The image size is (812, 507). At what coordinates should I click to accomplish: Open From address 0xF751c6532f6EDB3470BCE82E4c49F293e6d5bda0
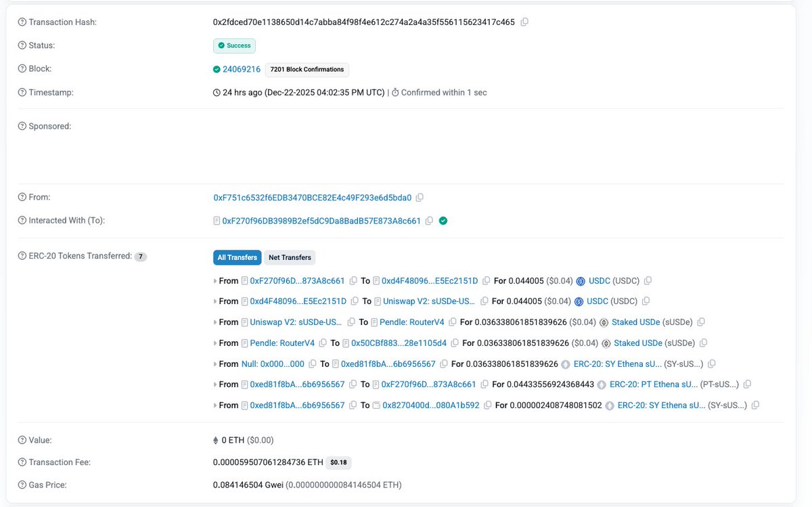(x=312, y=198)
